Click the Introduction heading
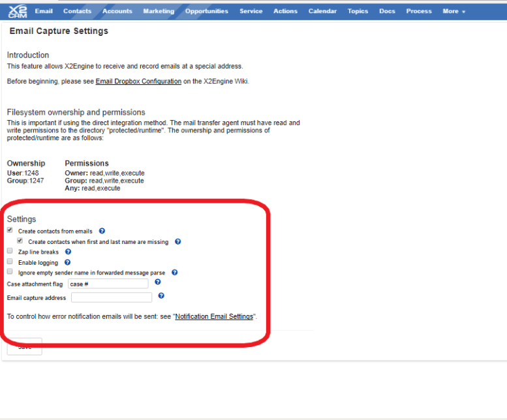This screenshot has width=507, height=420. pyautogui.click(x=28, y=55)
